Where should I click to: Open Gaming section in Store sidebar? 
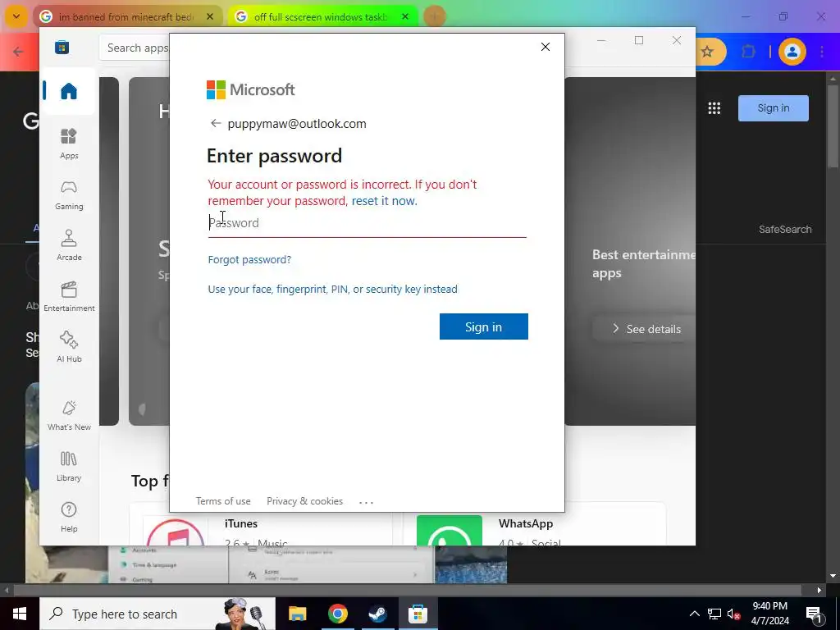[x=69, y=195]
